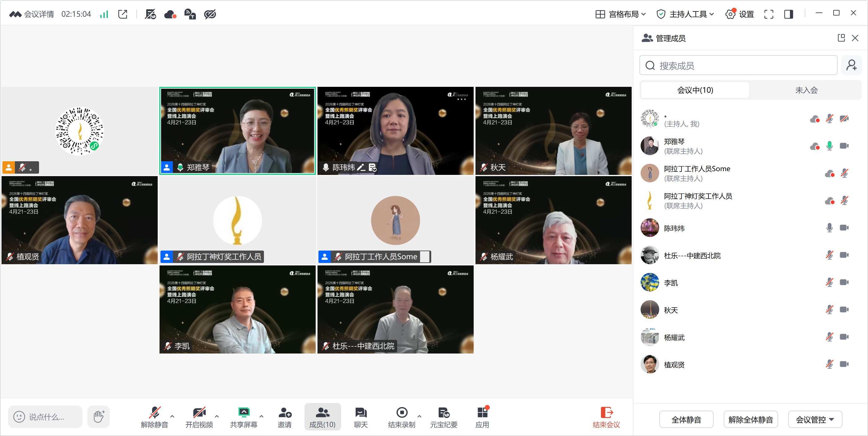
Task: Switch to the 未入会 tab
Action: click(806, 90)
